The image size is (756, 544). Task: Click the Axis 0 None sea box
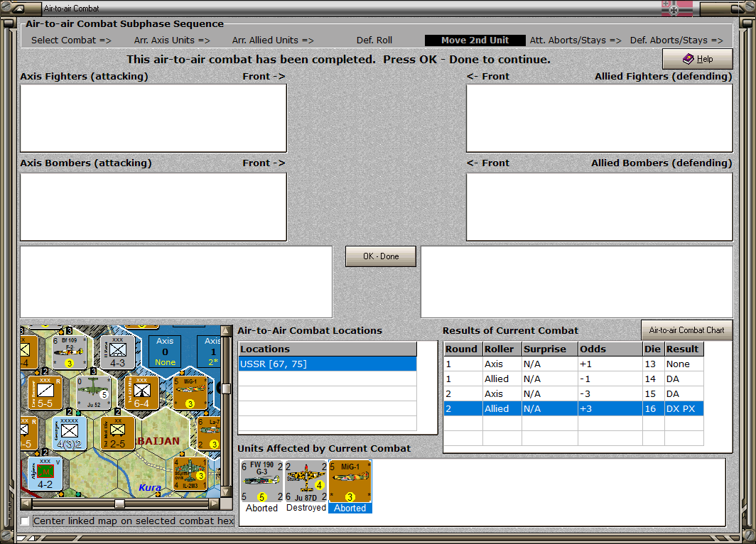165,352
